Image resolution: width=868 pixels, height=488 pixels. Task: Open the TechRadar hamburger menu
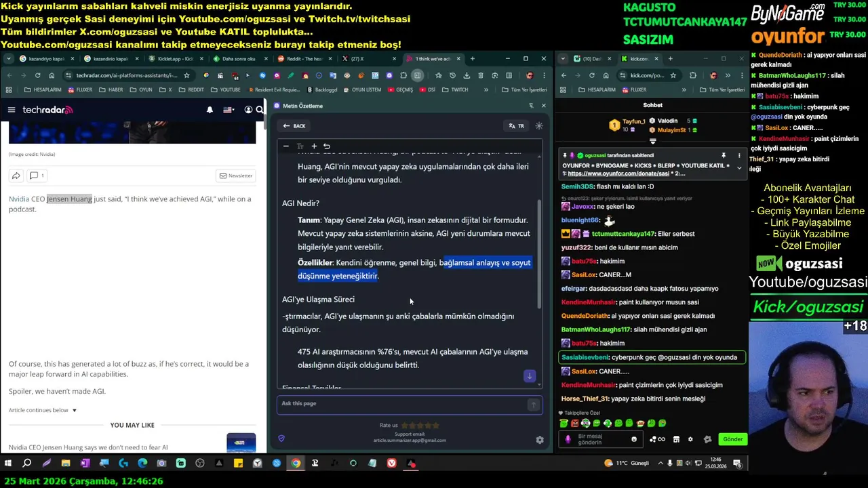pos(12,110)
